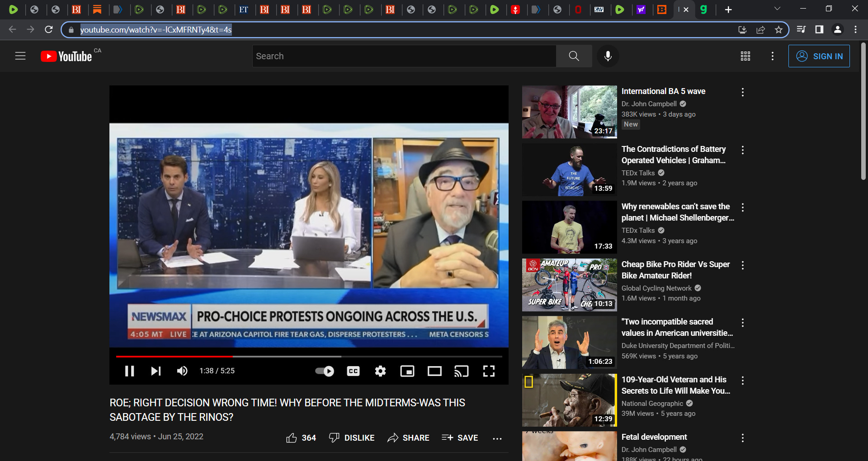868x461 pixels.
Task: Open menu for Why renewables video
Action: [x=743, y=207]
